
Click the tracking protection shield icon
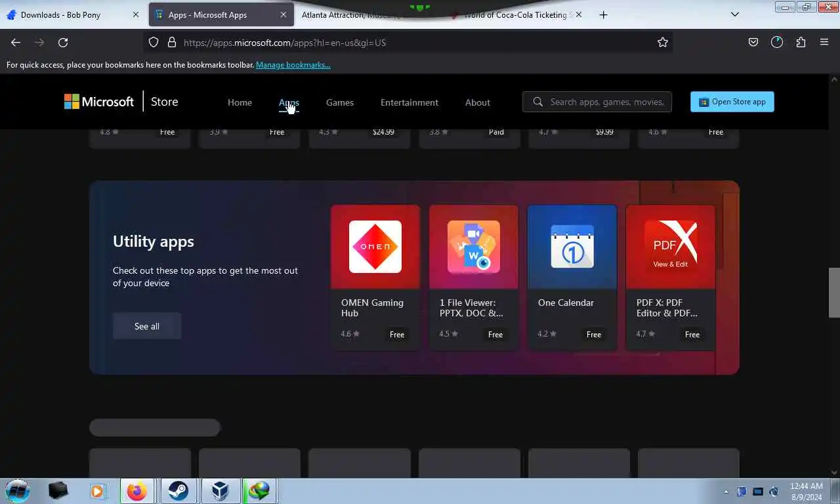click(154, 42)
